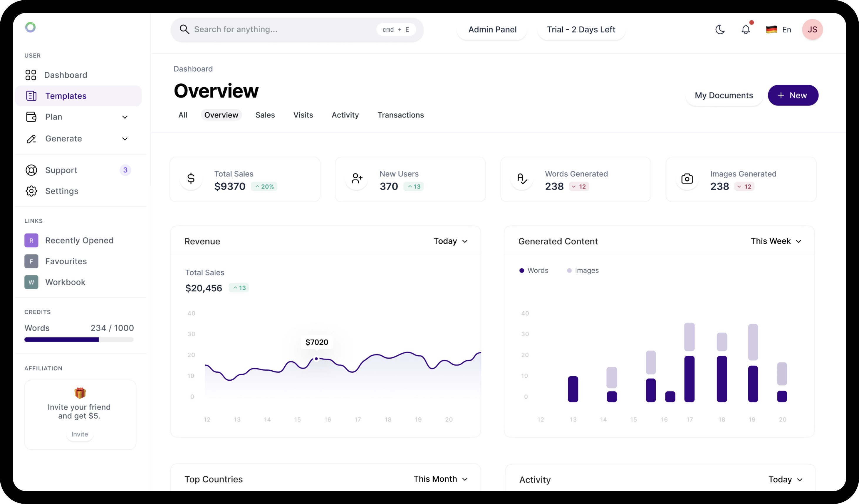Expand the Plan sidebar submenu
Image resolution: width=859 pixels, height=504 pixels.
click(x=125, y=117)
